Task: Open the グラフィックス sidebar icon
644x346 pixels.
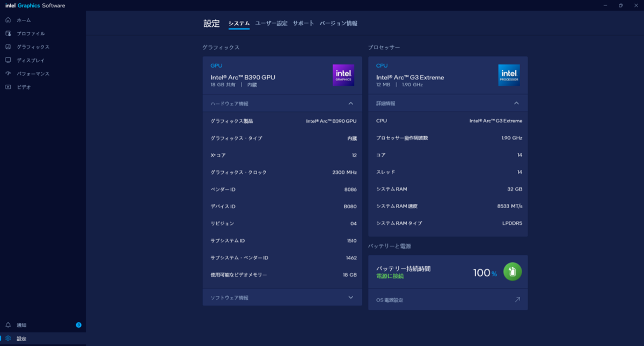Action: pyautogui.click(x=8, y=47)
